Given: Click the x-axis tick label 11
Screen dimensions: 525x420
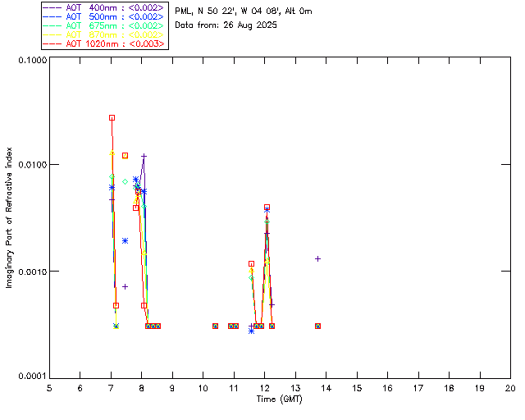Looking at the screenshot, I should [234, 388].
